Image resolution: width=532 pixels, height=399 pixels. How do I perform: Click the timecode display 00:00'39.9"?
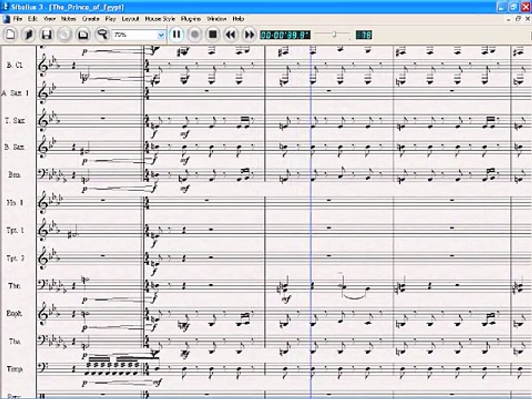click(285, 34)
